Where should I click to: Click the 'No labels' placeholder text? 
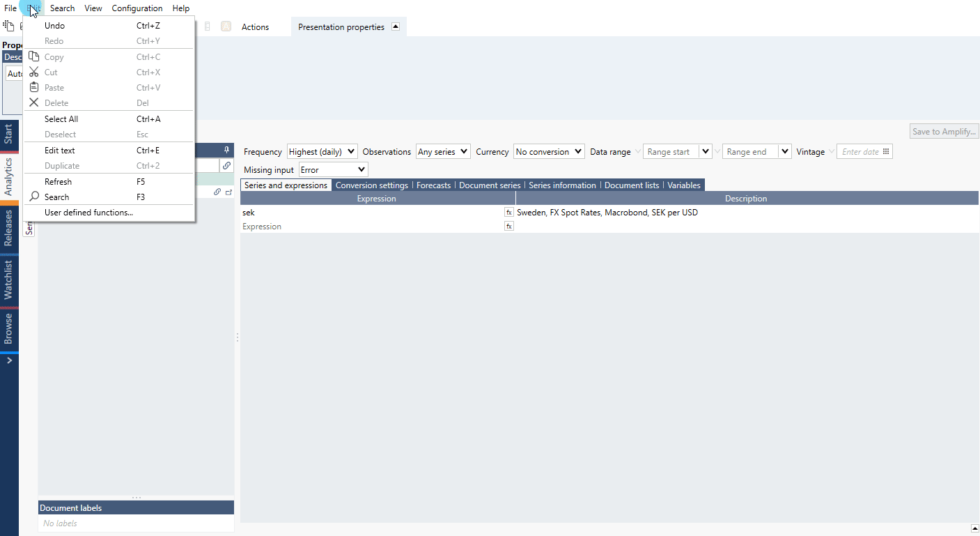(60, 523)
